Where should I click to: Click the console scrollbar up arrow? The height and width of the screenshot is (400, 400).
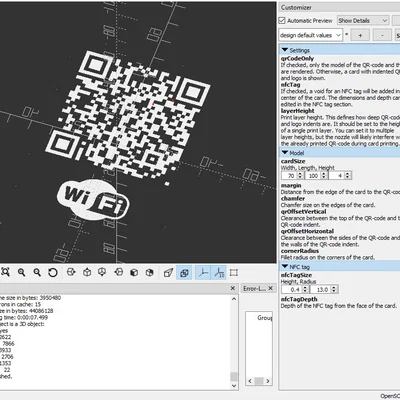(234, 299)
